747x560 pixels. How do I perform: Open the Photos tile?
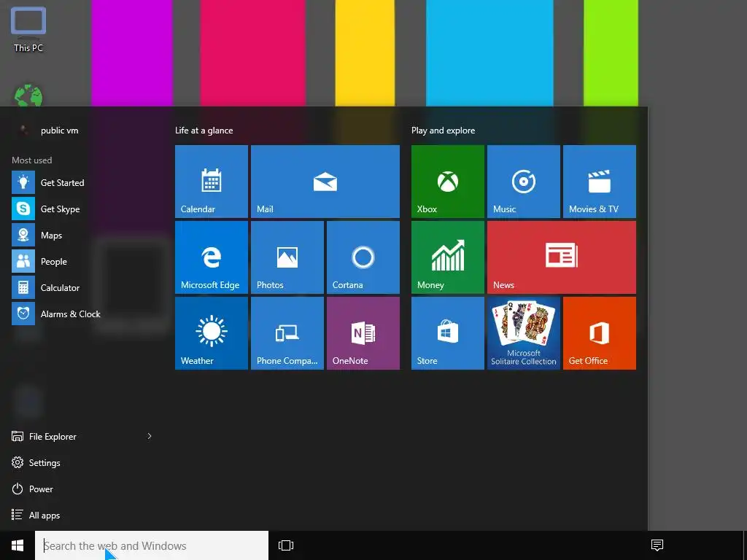click(287, 257)
